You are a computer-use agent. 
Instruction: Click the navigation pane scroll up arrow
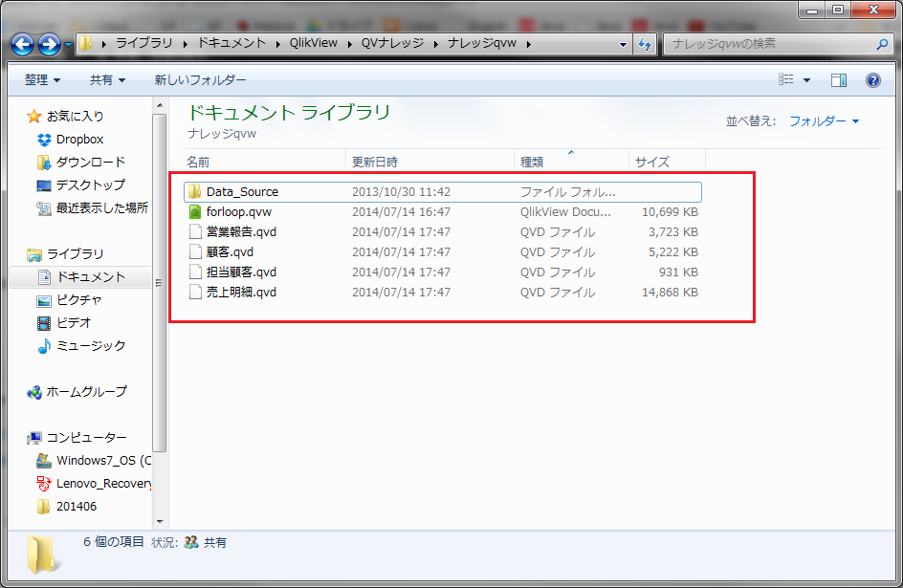pyautogui.click(x=160, y=105)
